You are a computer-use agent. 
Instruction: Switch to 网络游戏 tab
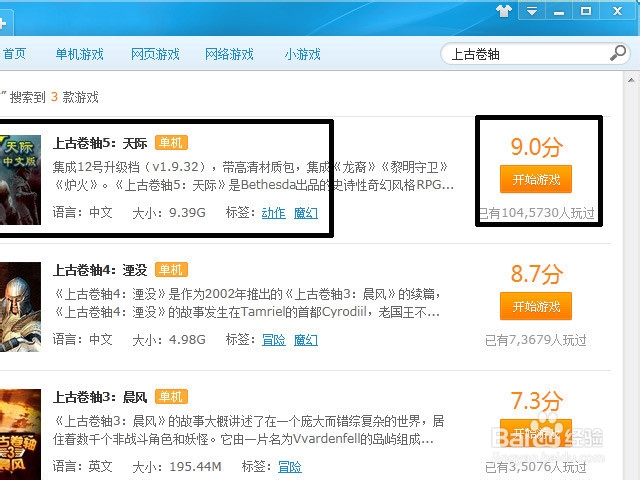tap(229, 54)
